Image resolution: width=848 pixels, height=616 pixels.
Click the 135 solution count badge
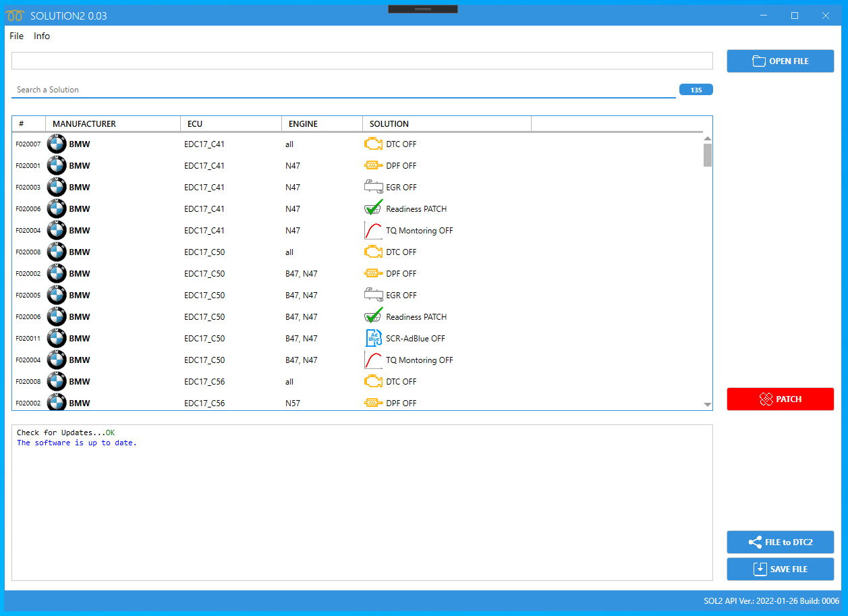pos(696,90)
